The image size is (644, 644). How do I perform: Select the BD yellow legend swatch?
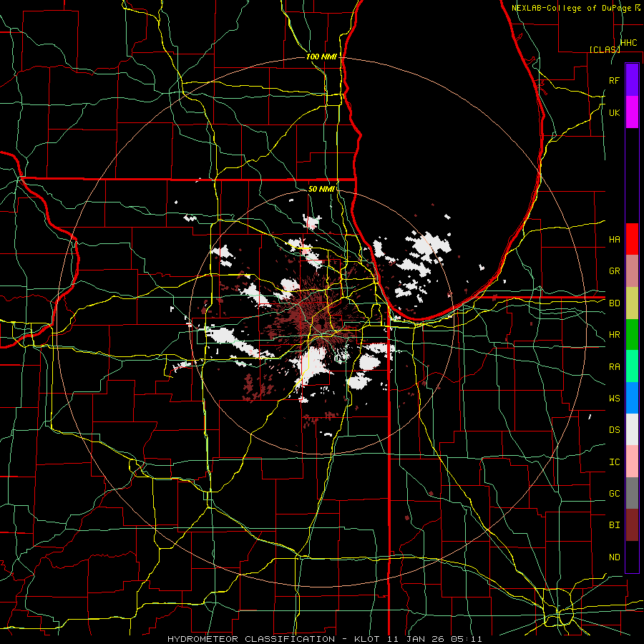[x=632, y=303]
